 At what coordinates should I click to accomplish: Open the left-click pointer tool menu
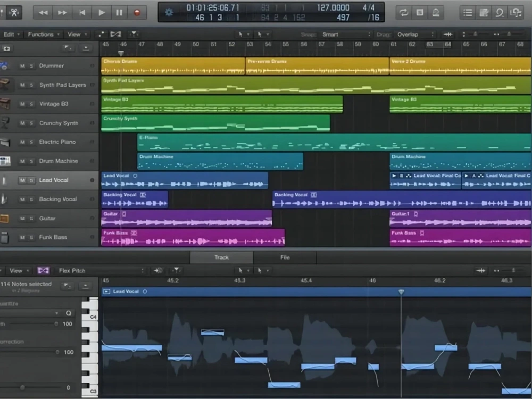click(244, 34)
